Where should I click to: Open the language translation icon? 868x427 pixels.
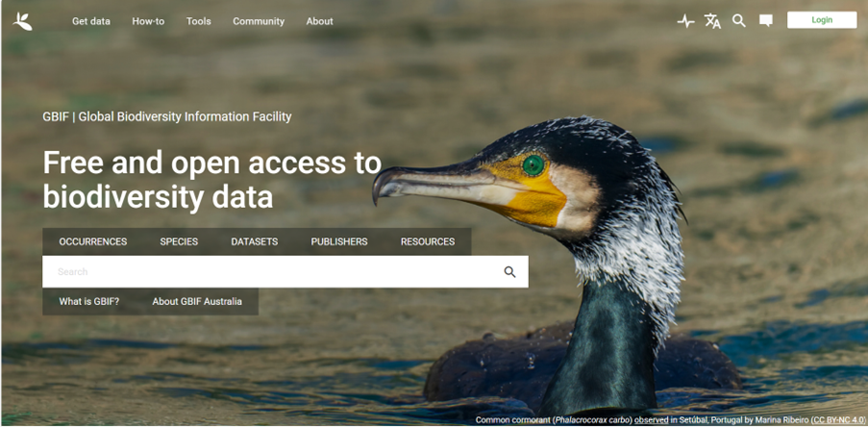(x=712, y=21)
